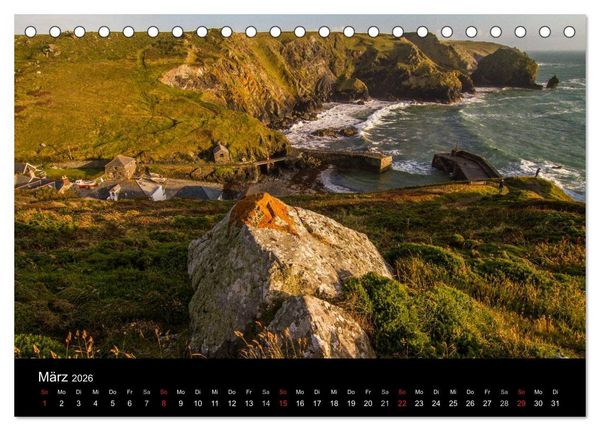Screen dimensions: 600x431
Task: Pick date 13 in the calendar strip
Action: coord(249,403)
